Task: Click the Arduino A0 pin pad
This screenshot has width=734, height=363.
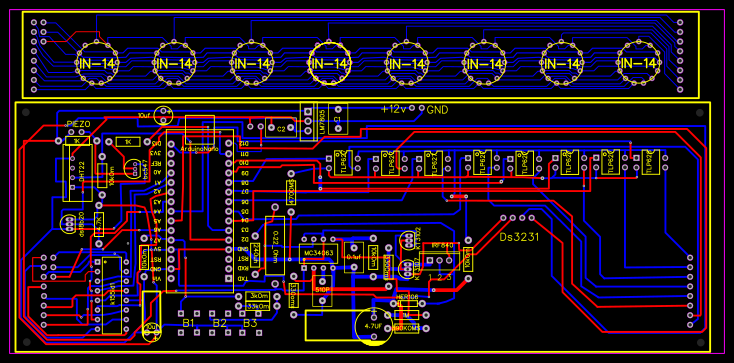Action: pyautogui.click(x=171, y=173)
